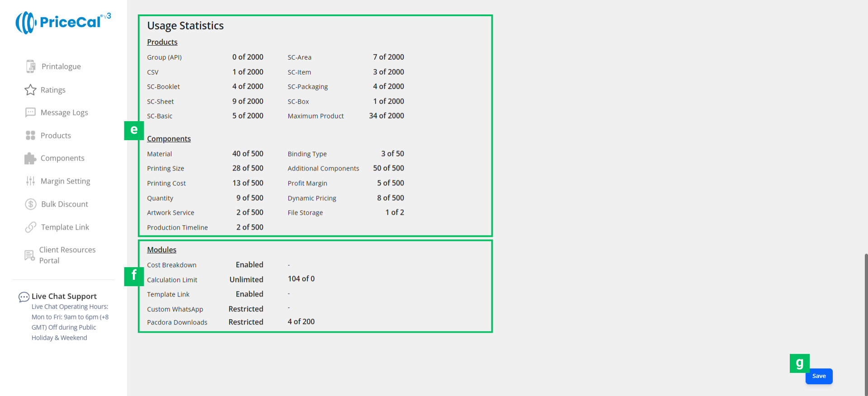Click the Components section heading

coord(169,139)
